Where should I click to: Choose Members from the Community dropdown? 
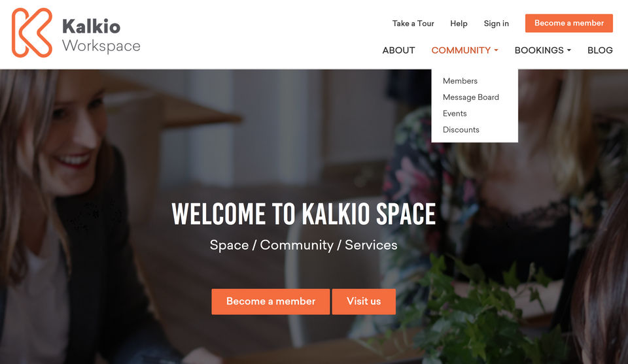tap(460, 81)
